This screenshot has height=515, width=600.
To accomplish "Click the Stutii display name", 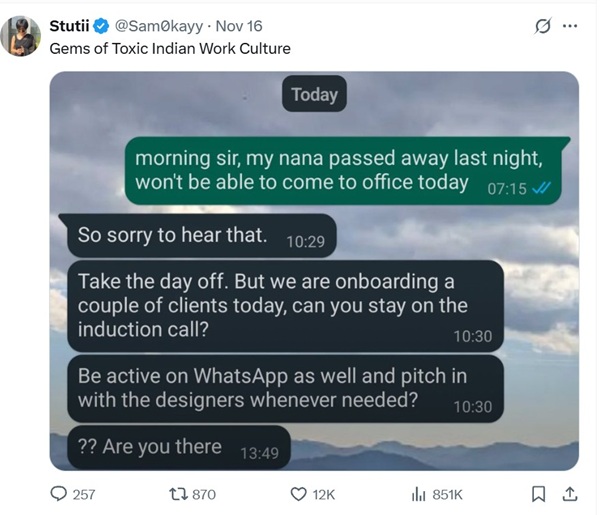I will click(x=69, y=26).
